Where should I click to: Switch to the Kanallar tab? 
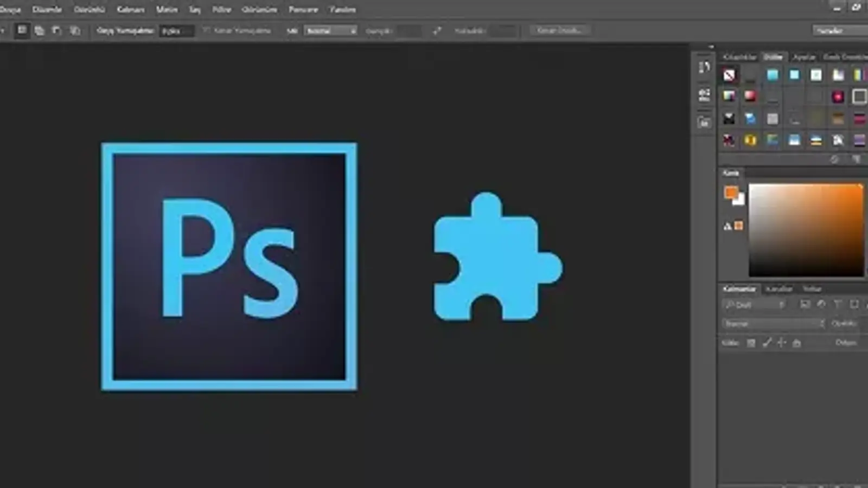click(779, 288)
